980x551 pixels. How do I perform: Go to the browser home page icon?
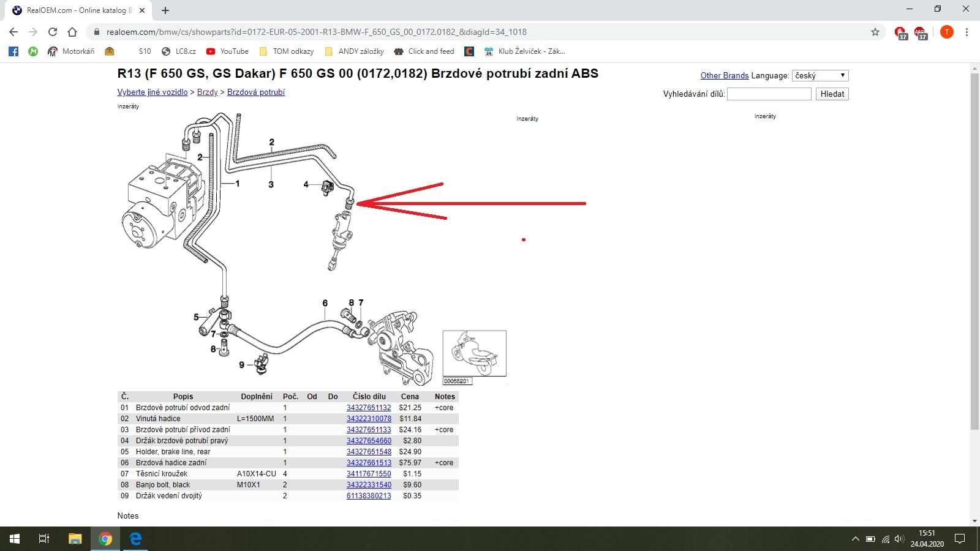click(72, 32)
